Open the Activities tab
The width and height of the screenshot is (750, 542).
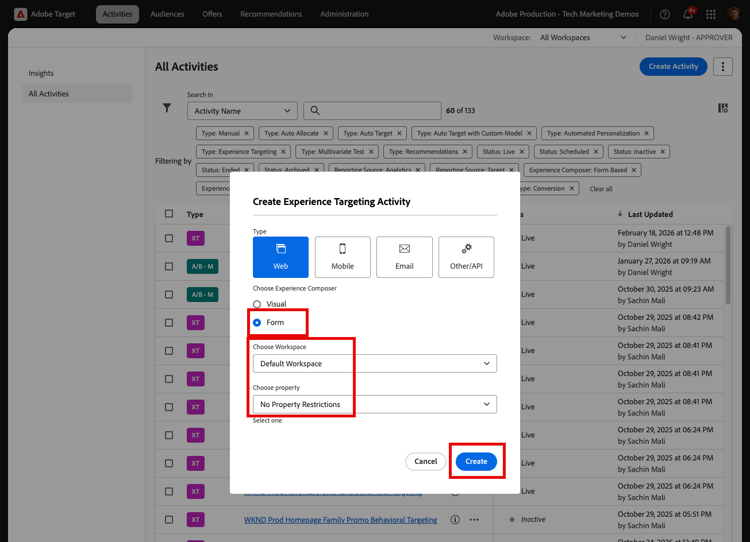[x=117, y=14]
